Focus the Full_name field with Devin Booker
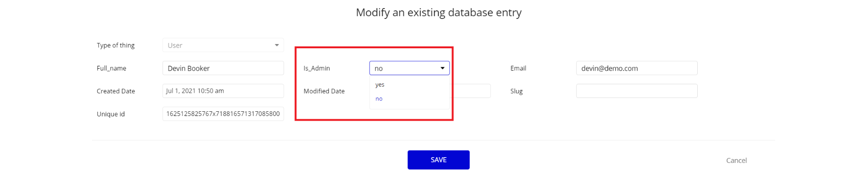Image resolution: width=868 pixels, height=178 pixels. (x=223, y=68)
